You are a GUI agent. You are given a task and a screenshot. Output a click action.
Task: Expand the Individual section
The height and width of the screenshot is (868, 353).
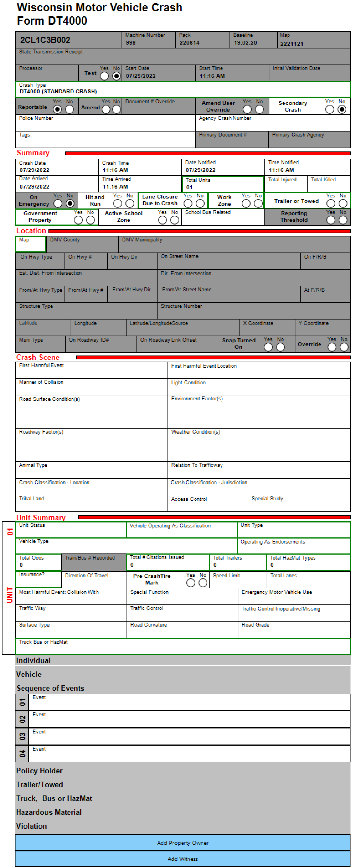[x=182, y=660]
